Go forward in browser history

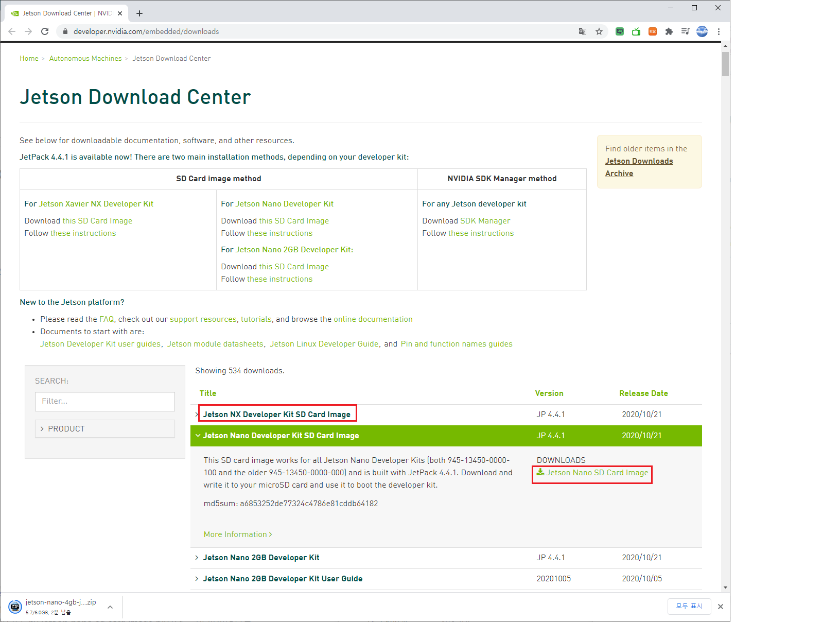[x=28, y=31]
